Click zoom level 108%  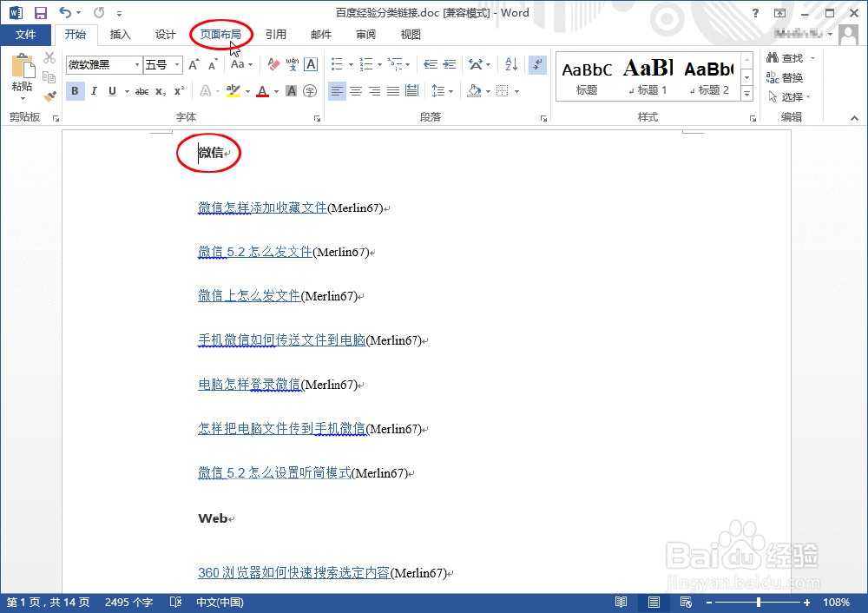click(836, 602)
